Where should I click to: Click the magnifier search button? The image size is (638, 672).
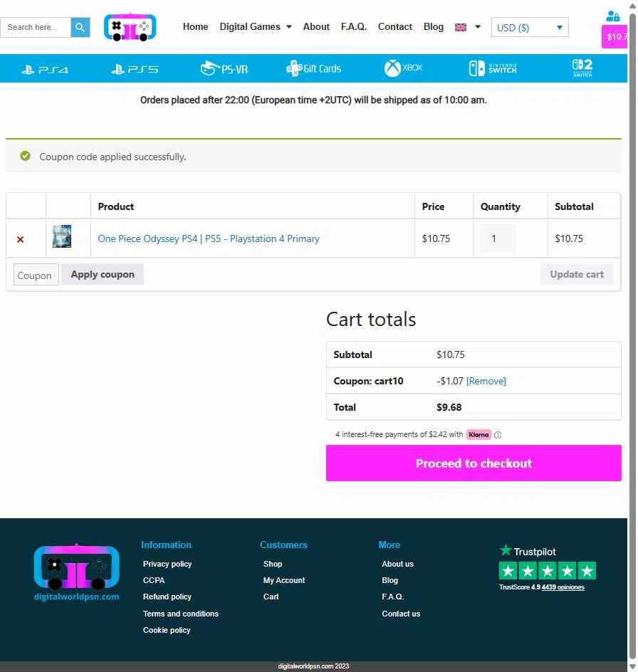pos(80,28)
